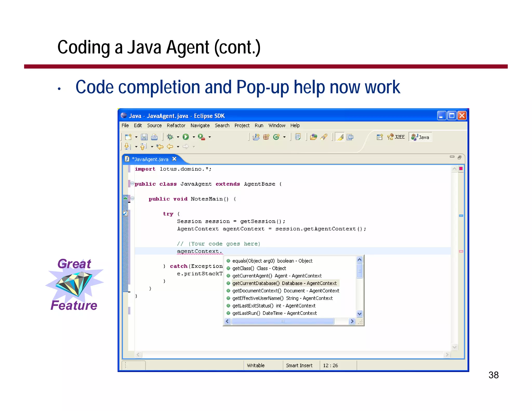Open dropdown beside Next Annotation icon

[x=136, y=147]
